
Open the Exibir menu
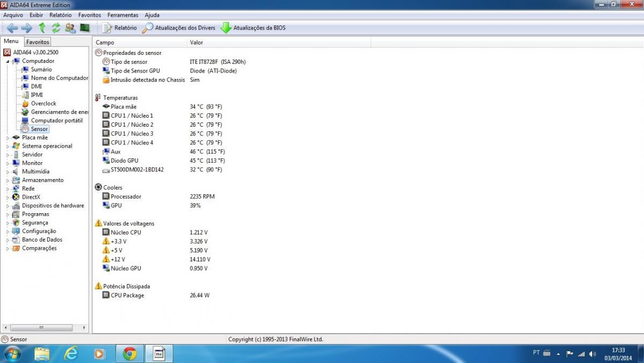coord(36,15)
